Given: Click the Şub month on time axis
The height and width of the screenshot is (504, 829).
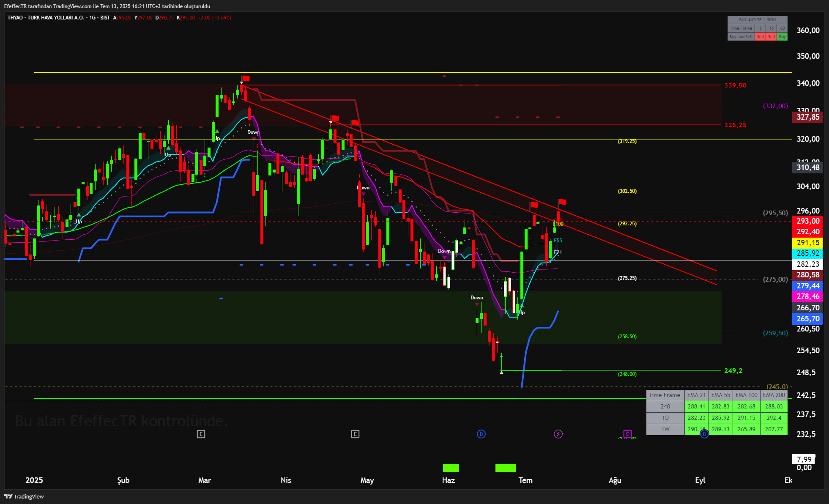Looking at the screenshot, I should pyautogui.click(x=123, y=480).
